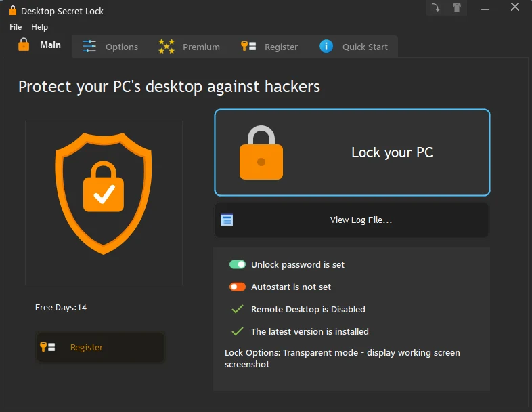Click the Lock Options Transparent mode text

342,358
